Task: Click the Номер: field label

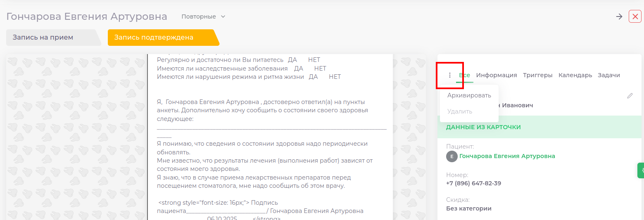Action: [x=457, y=175]
